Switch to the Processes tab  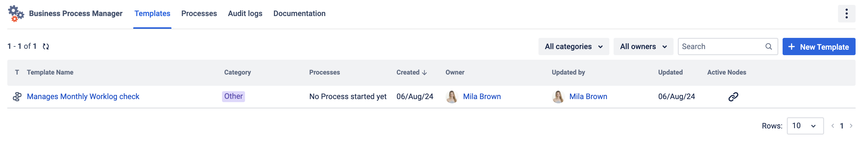click(x=199, y=13)
